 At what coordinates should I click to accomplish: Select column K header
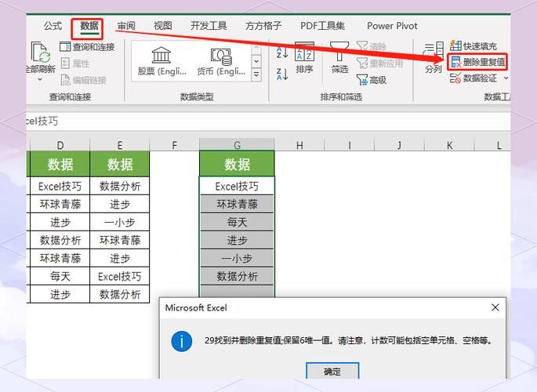tap(449, 145)
